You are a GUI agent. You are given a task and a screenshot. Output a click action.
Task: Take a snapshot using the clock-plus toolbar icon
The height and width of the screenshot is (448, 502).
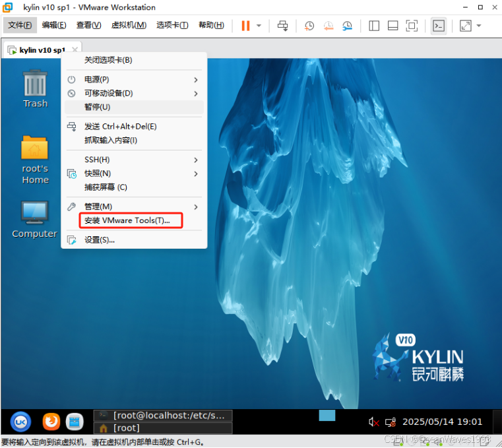(309, 26)
